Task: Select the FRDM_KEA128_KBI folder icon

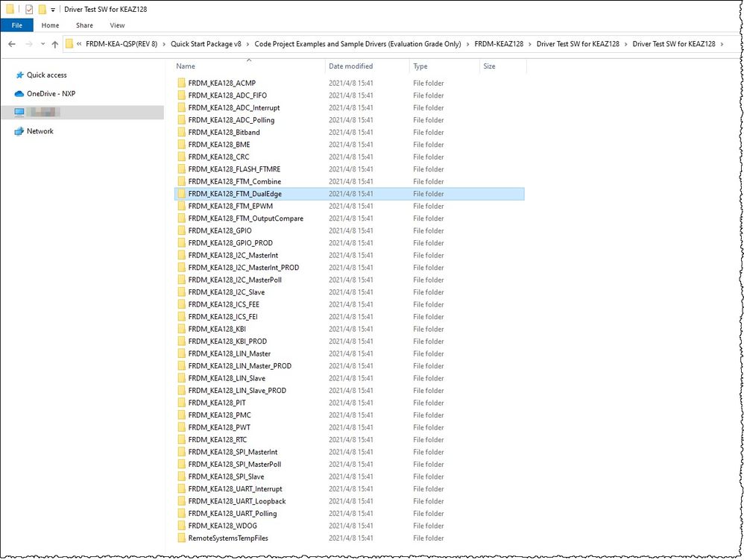Action: (x=182, y=330)
